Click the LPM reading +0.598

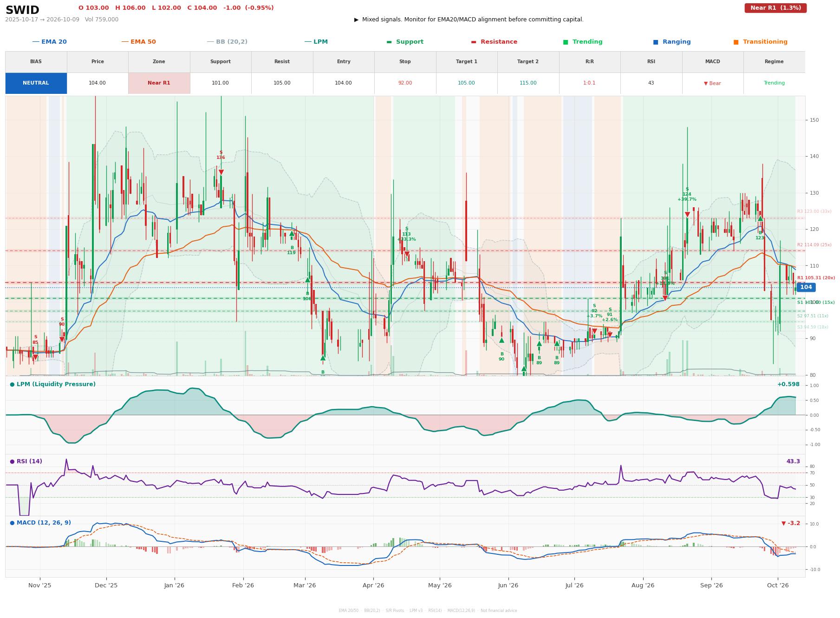pyautogui.click(x=788, y=384)
